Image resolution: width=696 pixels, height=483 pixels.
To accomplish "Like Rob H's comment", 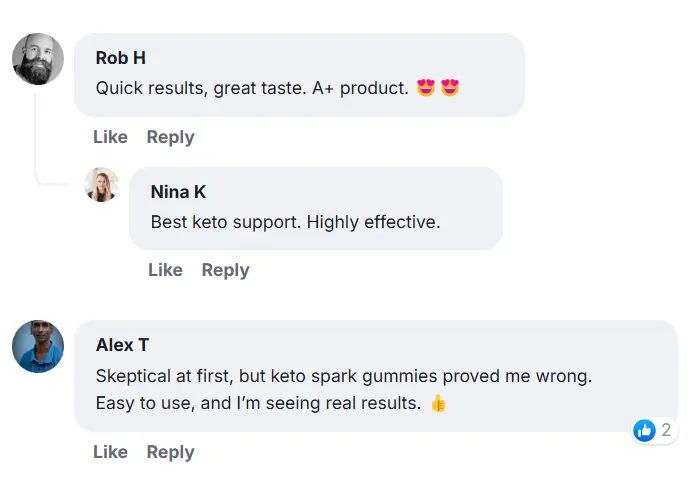I will point(110,137).
